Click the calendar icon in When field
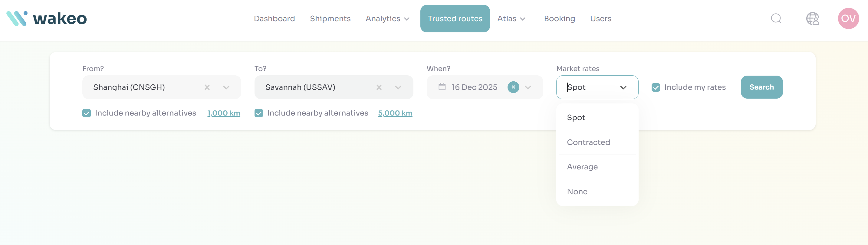The width and height of the screenshot is (868, 245). coord(442,87)
